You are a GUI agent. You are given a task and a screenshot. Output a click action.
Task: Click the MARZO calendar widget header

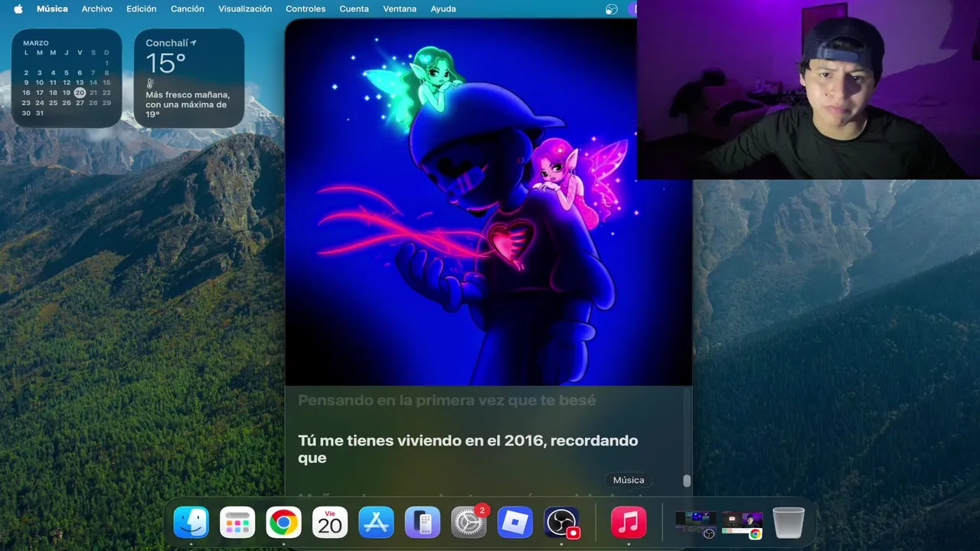[36, 44]
